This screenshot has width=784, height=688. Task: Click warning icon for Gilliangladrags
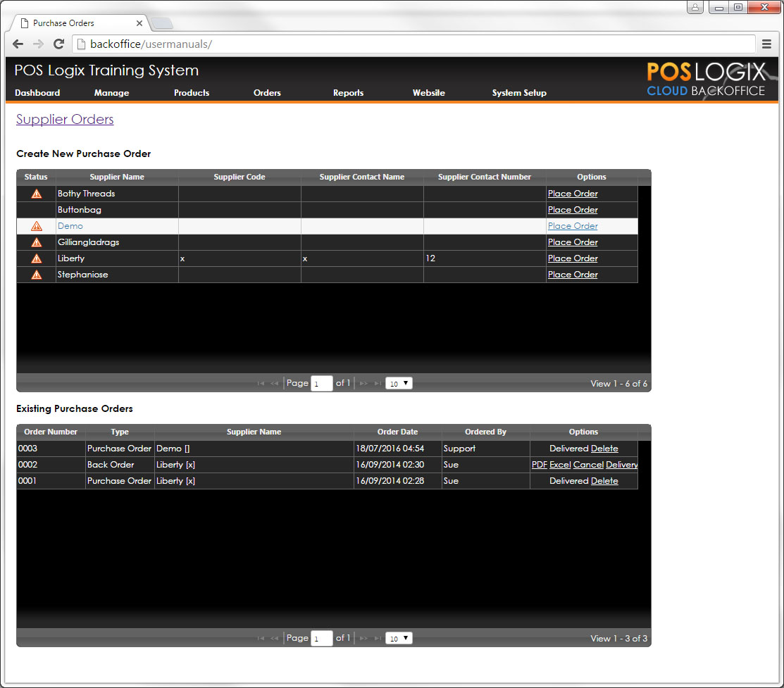pos(37,242)
